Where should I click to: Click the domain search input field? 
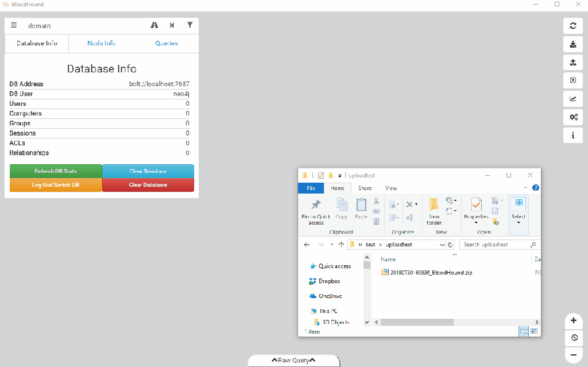pos(86,25)
